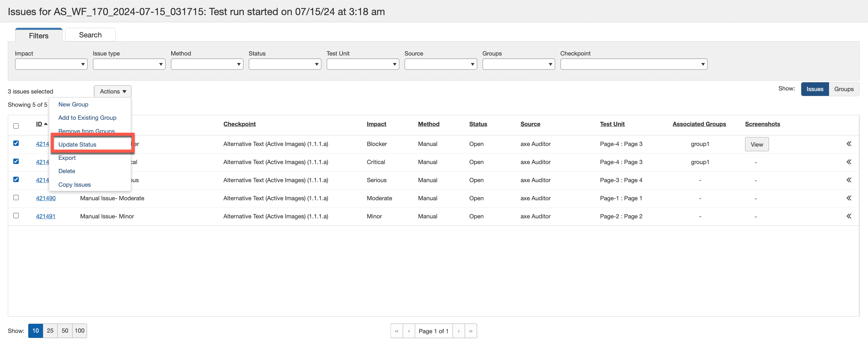Jump to first page double-arrow
This screenshot has height=345, width=868.
coord(397,331)
